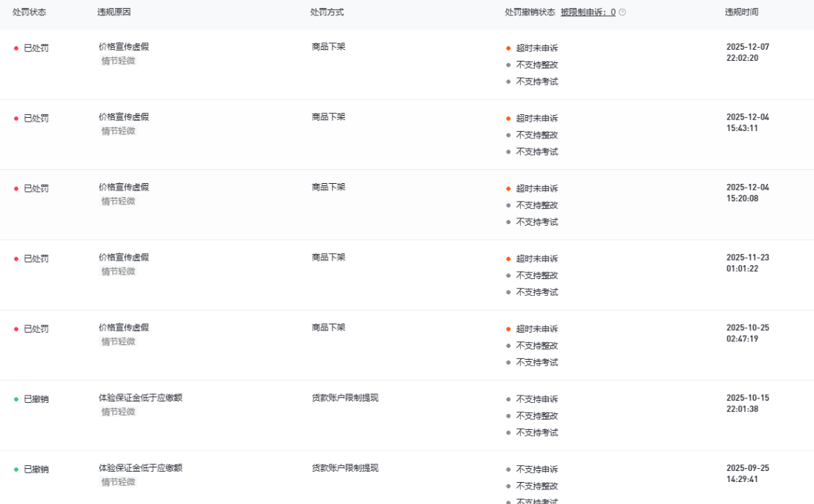This screenshot has height=504, width=814.
Task: Click the 被限制申诉: 0 link
Action: click(x=588, y=12)
